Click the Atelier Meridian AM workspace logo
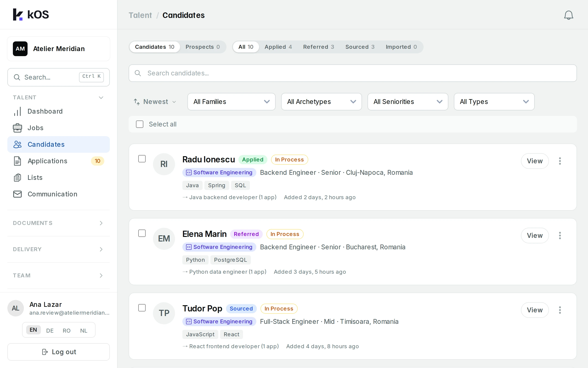The image size is (588, 368). pyautogui.click(x=20, y=49)
